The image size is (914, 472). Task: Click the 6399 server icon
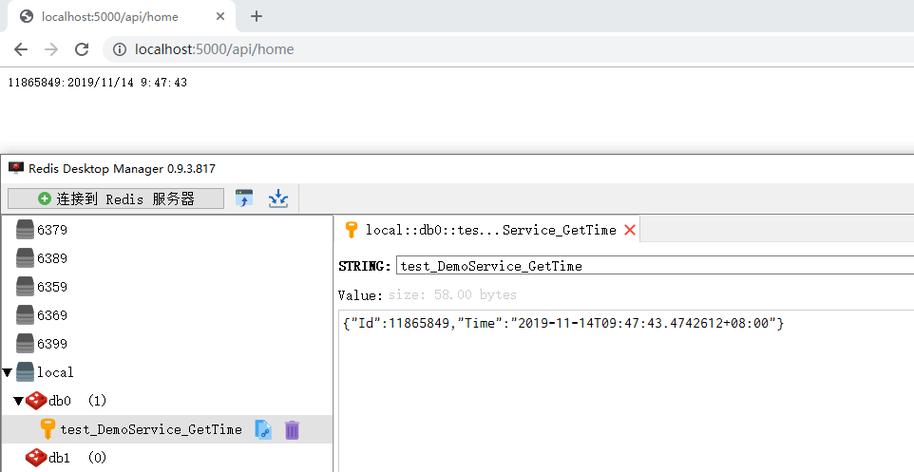click(x=25, y=344)
